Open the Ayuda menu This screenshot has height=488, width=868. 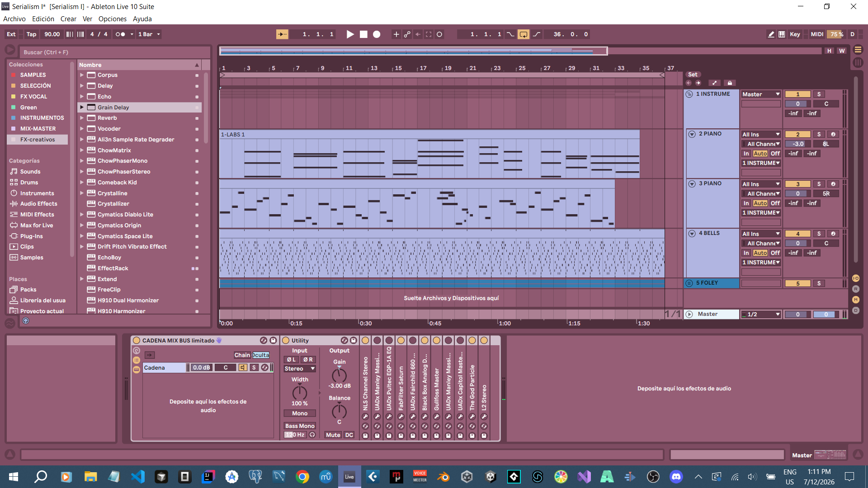(x=142, y=19)
